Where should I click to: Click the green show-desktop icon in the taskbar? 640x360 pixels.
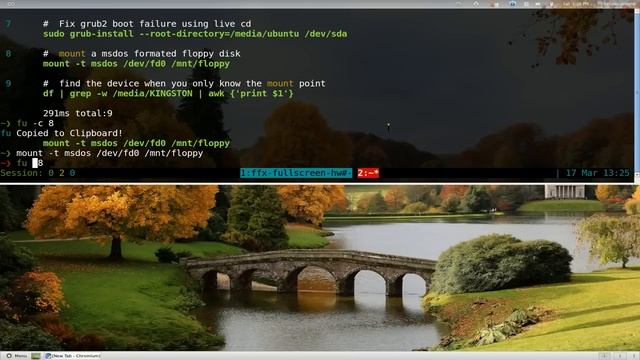click(x=36, y=356)
